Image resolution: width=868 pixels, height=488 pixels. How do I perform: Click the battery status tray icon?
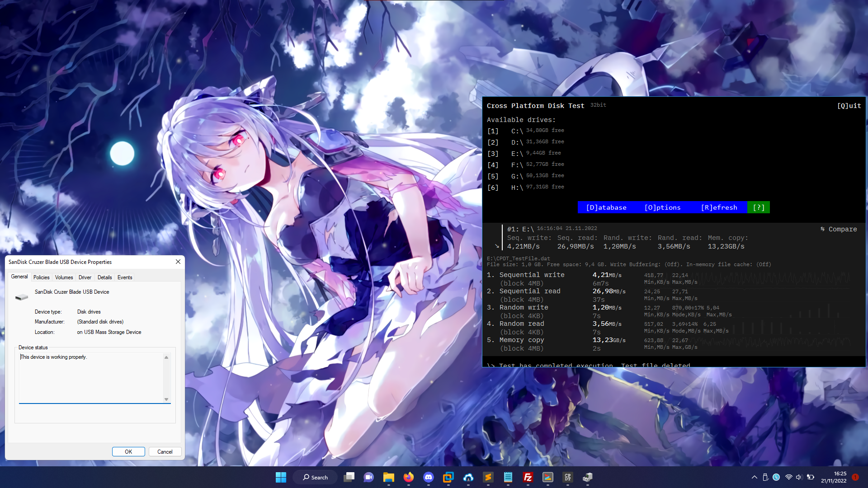pos(811,477)
